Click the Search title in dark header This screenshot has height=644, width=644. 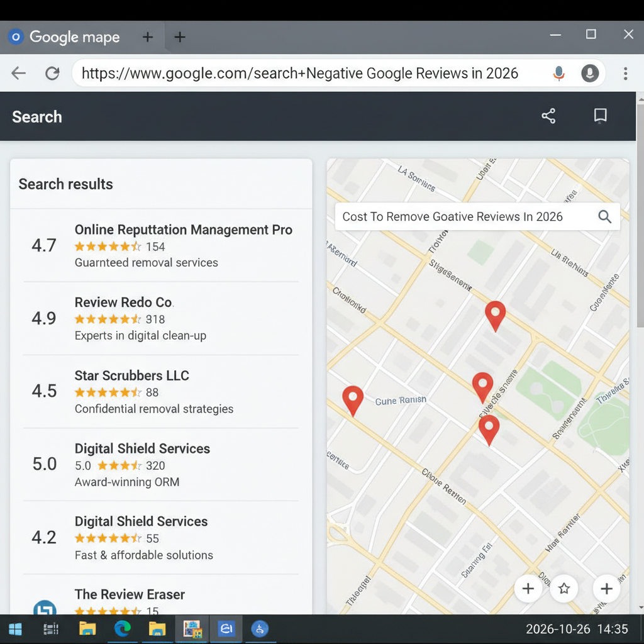[x=37, y=116]
